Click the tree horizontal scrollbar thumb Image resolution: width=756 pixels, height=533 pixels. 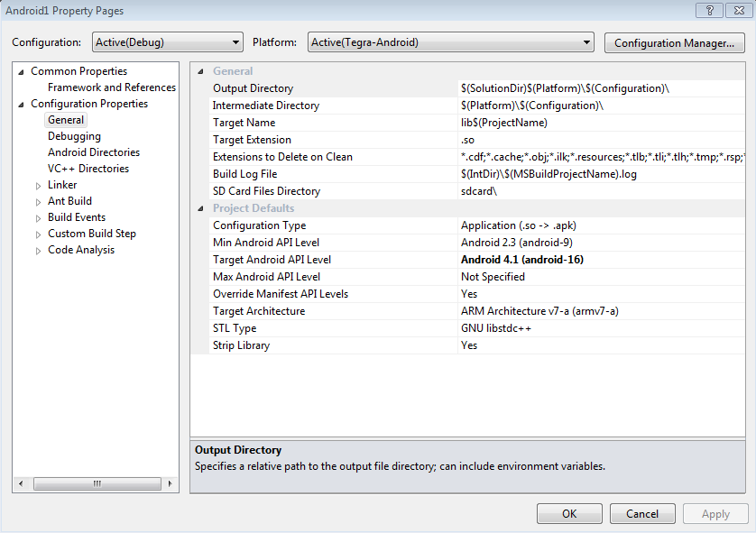[x=97, y=483]
